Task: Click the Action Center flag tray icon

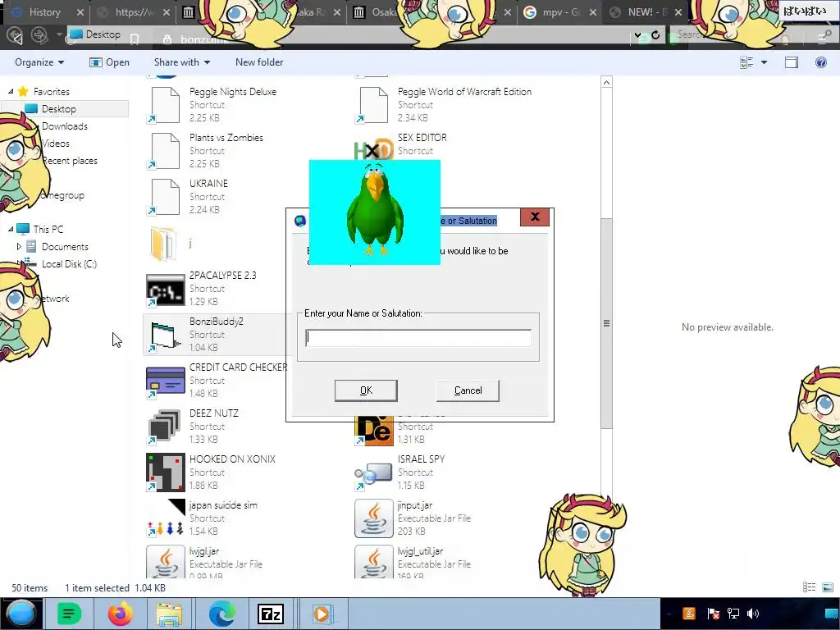Action: pyautogui.click(x=713, y=614)
